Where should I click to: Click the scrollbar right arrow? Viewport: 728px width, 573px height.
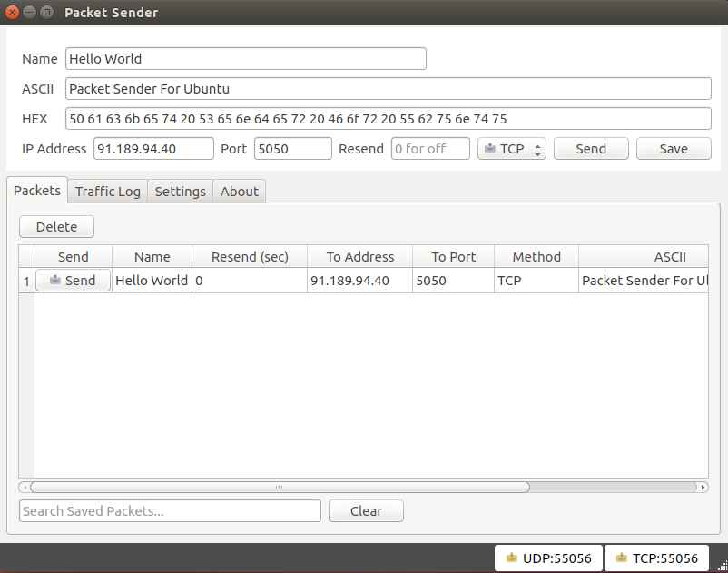tap(703, 487)
